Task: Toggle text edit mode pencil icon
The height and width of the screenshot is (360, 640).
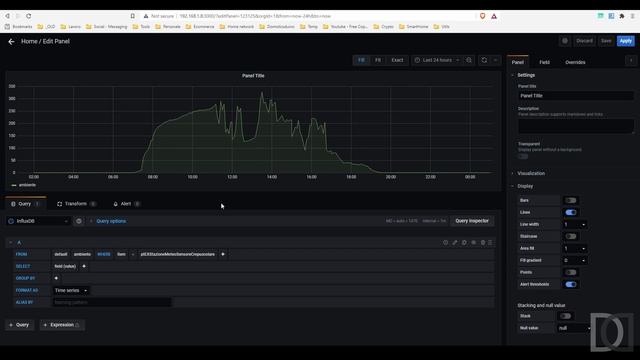Action: pyautogui.click(x=455, y=242)
